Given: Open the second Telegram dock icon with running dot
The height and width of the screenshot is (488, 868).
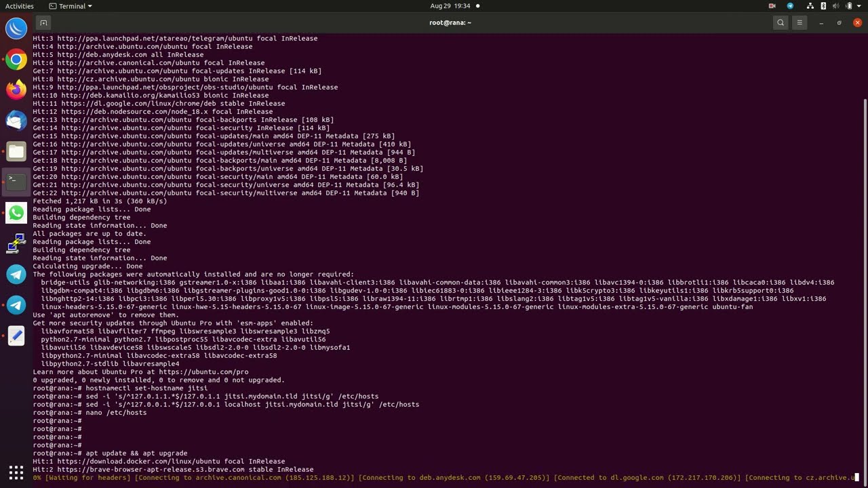Looking at the screenshot, I should point(16,305).
